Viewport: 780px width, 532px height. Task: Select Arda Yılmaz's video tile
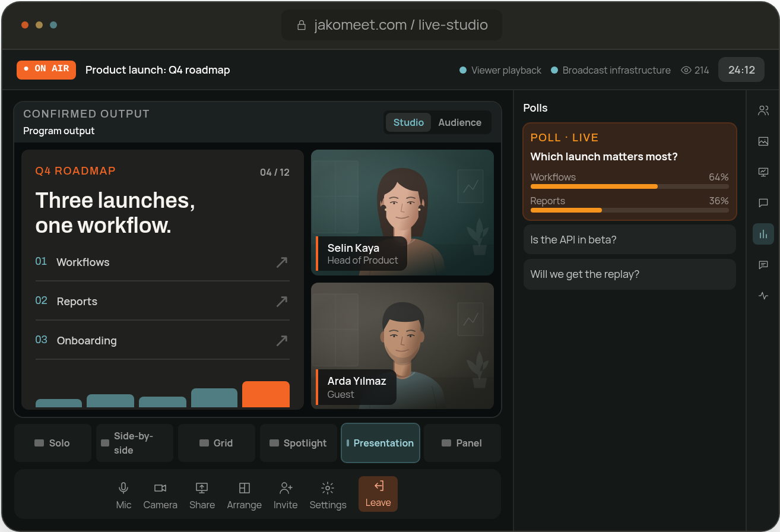(402, 346)
